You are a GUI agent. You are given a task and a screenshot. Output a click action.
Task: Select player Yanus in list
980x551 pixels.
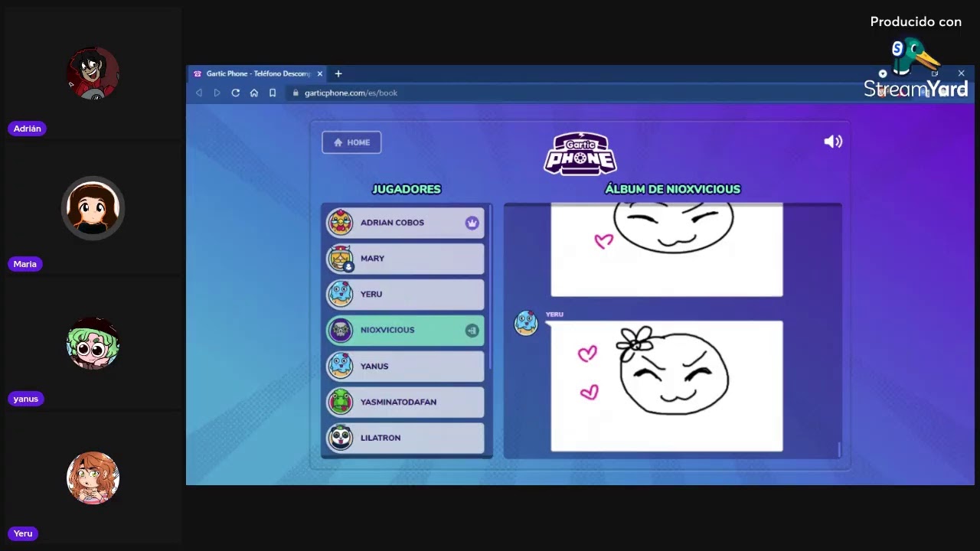[x=406, y=366]
